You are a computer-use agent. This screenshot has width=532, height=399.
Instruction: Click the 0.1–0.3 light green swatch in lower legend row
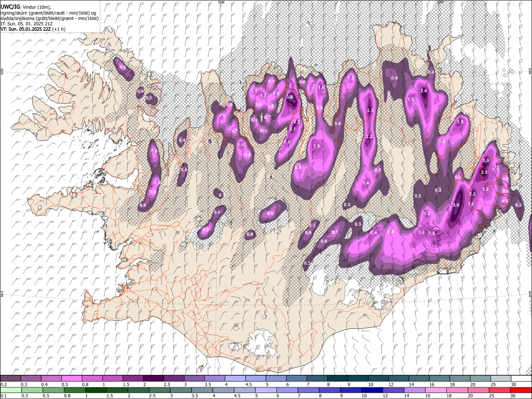click(11, 390)
